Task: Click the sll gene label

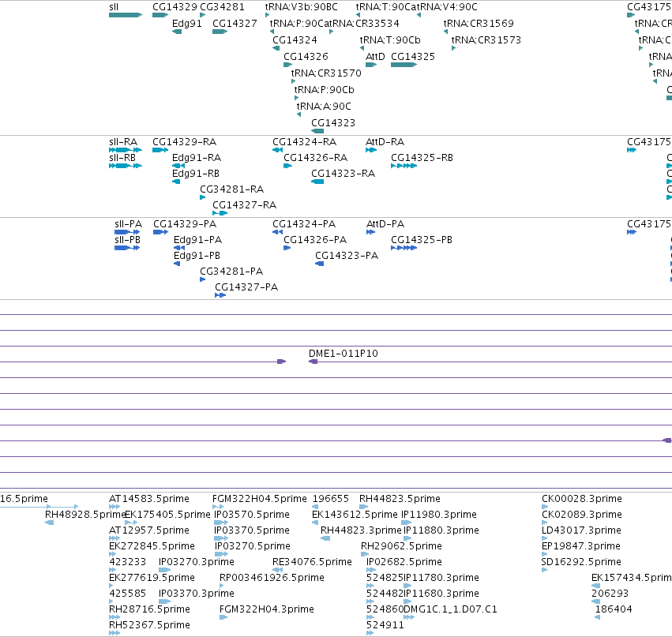Action: (x=114, y=7)
